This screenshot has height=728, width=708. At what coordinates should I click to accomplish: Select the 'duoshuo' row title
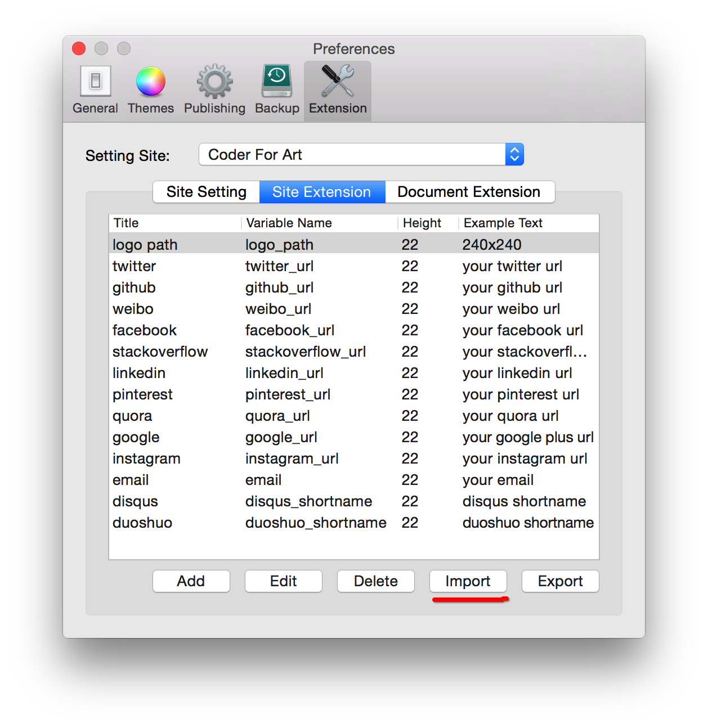[142, 523]
